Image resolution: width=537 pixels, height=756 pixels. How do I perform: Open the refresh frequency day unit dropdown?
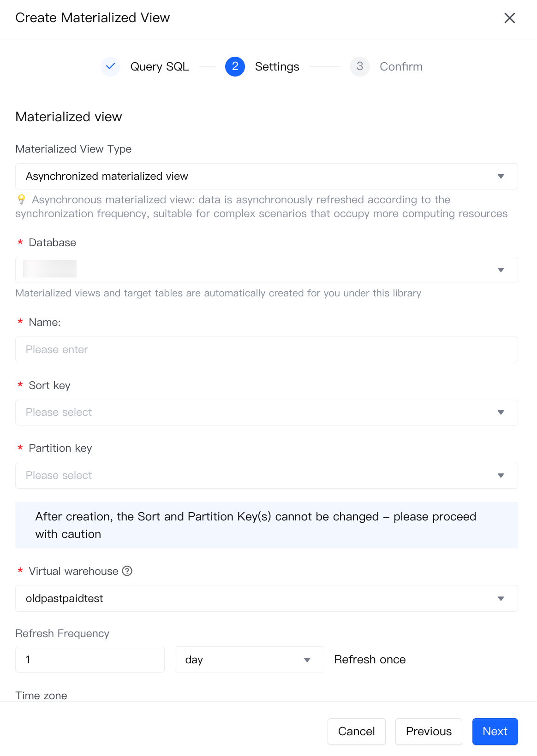click(x=249, y=660)
